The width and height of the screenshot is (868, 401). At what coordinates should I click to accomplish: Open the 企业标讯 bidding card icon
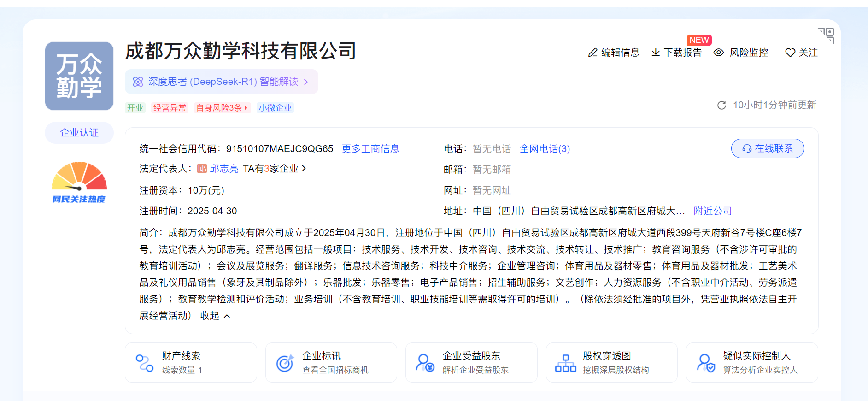[x=285, y=363]
